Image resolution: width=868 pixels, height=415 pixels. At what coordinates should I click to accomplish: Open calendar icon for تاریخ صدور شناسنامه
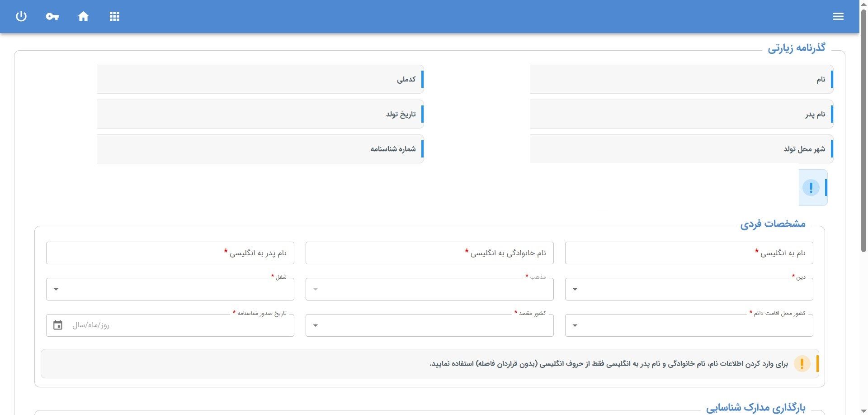tap(58, 325)
